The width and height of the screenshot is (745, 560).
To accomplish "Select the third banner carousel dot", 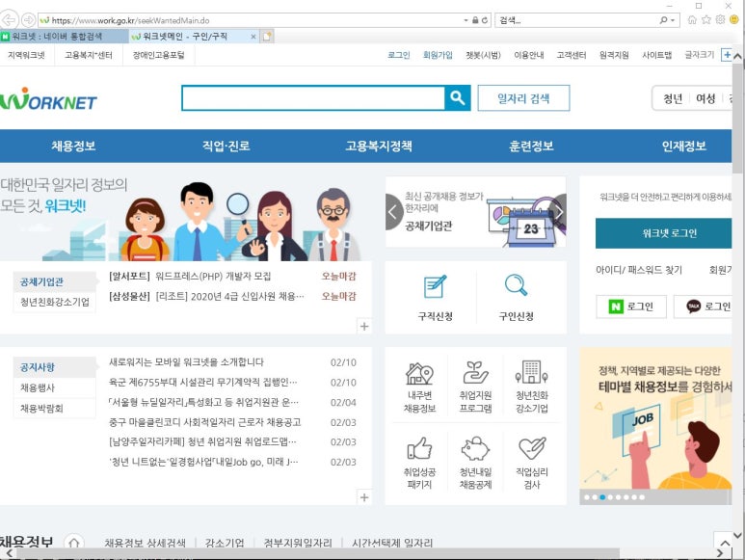I will (602, 497).
